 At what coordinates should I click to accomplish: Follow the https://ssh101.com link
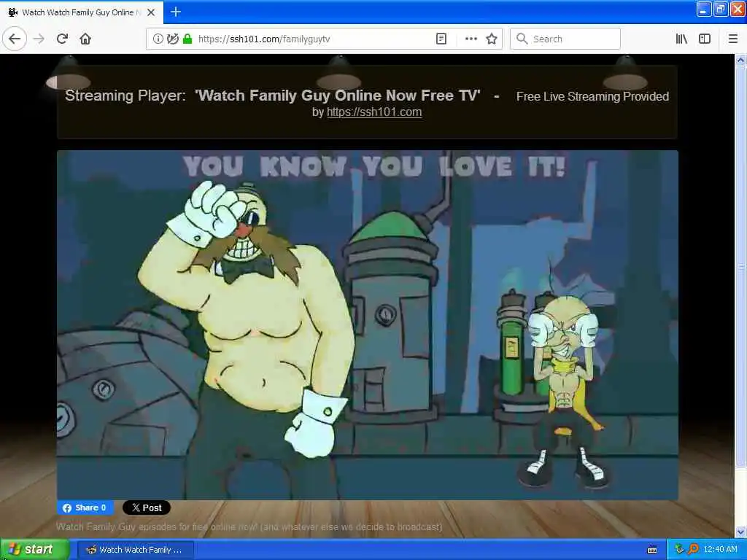click(374, 112)
